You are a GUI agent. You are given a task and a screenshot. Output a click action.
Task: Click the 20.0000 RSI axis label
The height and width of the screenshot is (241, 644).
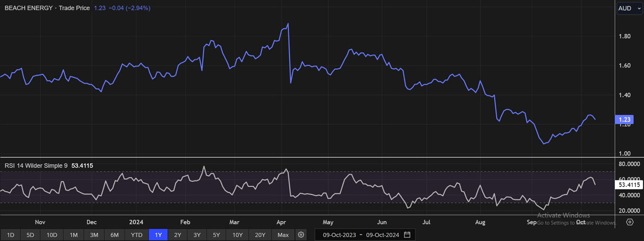tap(629, 210)
